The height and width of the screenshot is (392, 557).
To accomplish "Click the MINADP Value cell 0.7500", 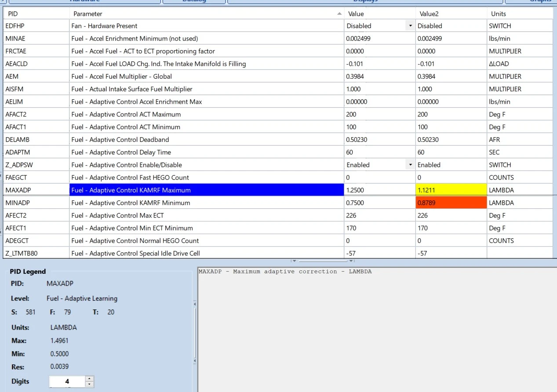I will [380, 203].
